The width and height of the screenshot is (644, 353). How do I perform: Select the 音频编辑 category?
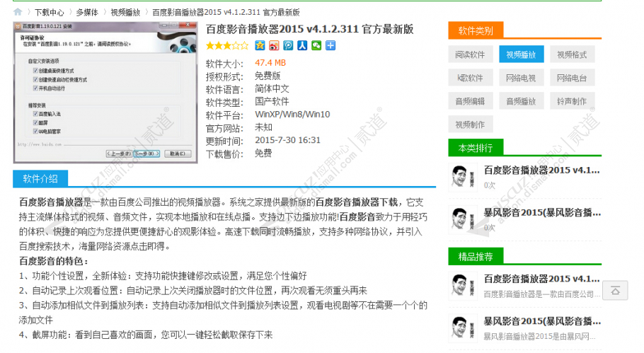pos(470,101)
